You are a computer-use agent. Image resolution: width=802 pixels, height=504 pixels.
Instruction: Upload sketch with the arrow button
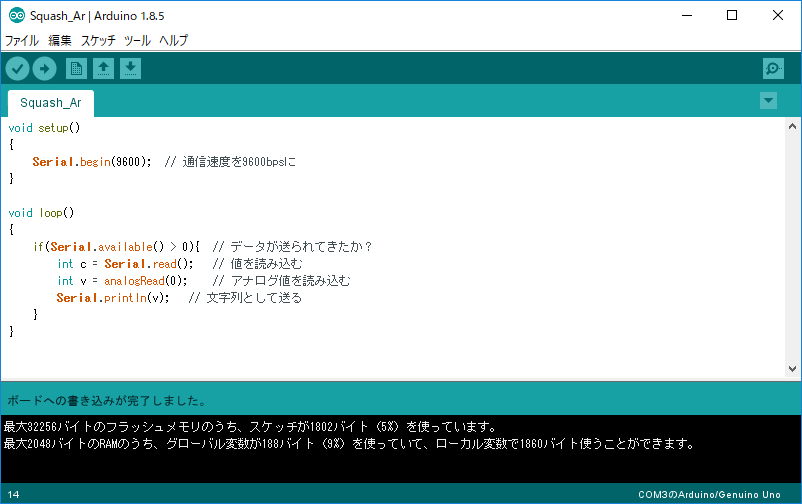click(44, 69)
